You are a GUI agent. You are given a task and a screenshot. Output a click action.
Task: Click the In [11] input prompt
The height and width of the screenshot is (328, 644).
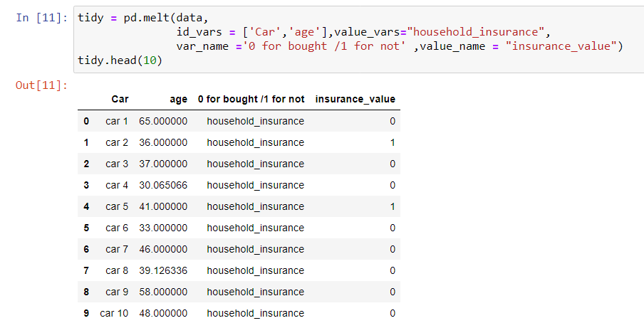(42, 18)
